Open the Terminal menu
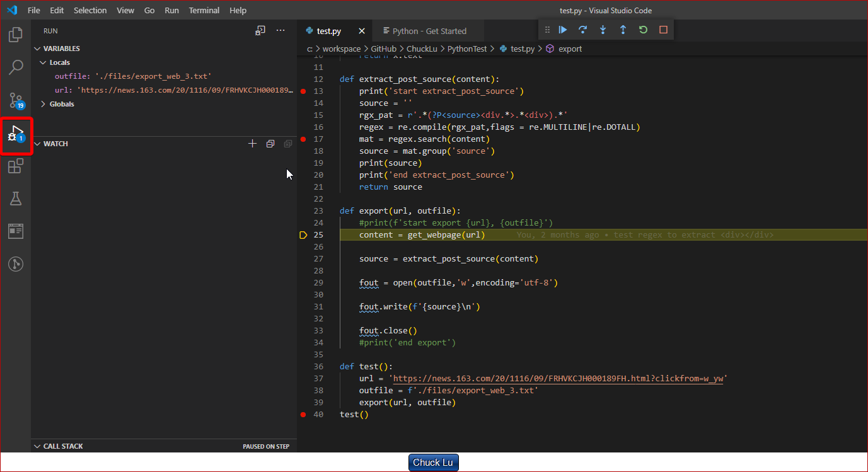This screenshot has width=868, height=472. point(204,10)
